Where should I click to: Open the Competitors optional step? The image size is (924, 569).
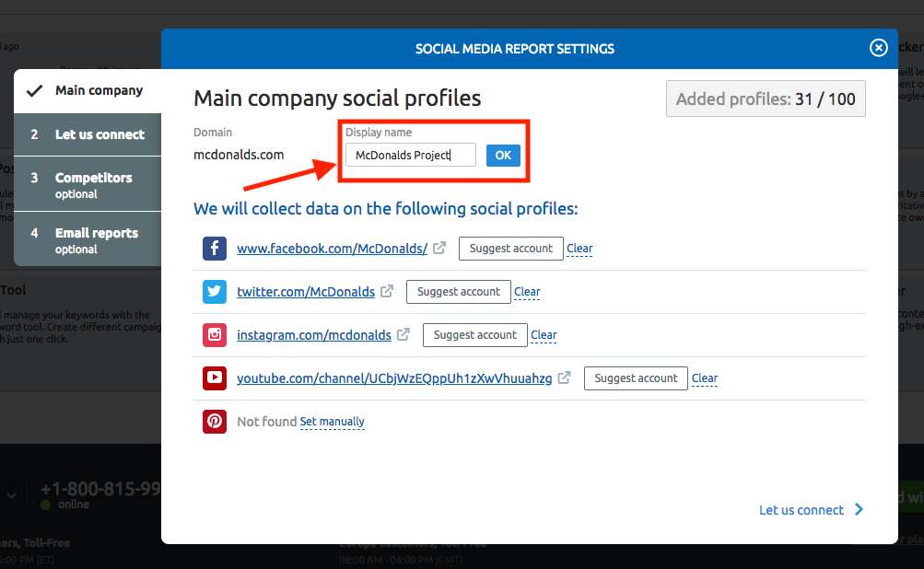point(88,184)
